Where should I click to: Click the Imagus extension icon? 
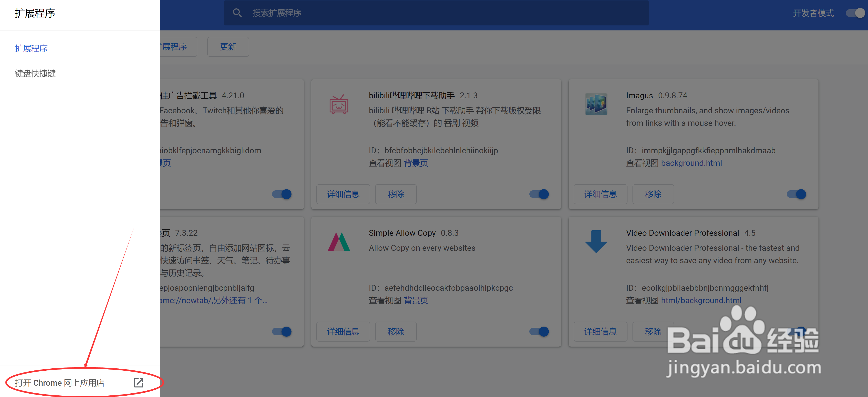tap(596, 104)
